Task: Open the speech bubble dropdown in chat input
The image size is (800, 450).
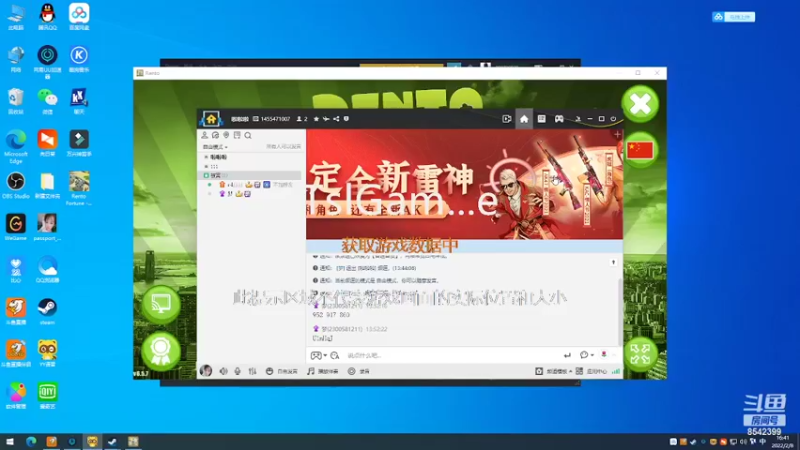Action: click(586, 356)
